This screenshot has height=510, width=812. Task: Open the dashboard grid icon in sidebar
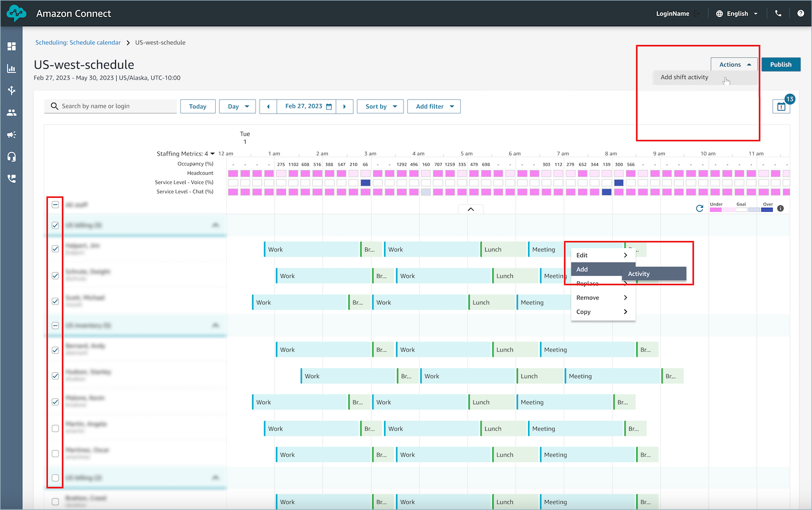pos(11,47)
